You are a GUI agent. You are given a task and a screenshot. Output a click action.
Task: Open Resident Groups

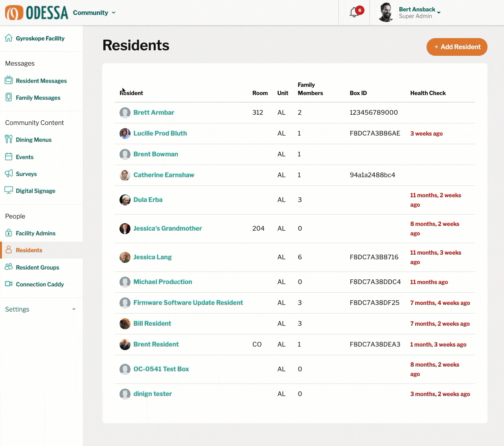tap(38, 267)
